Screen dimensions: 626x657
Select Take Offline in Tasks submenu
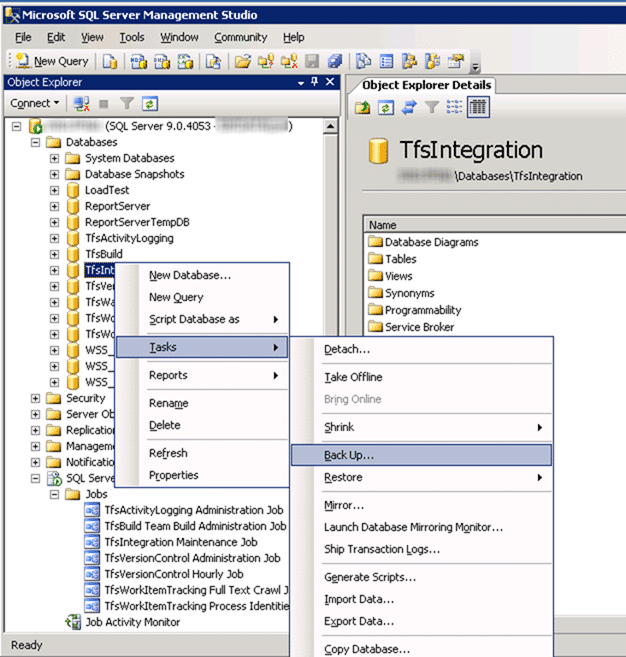(422, 378)
